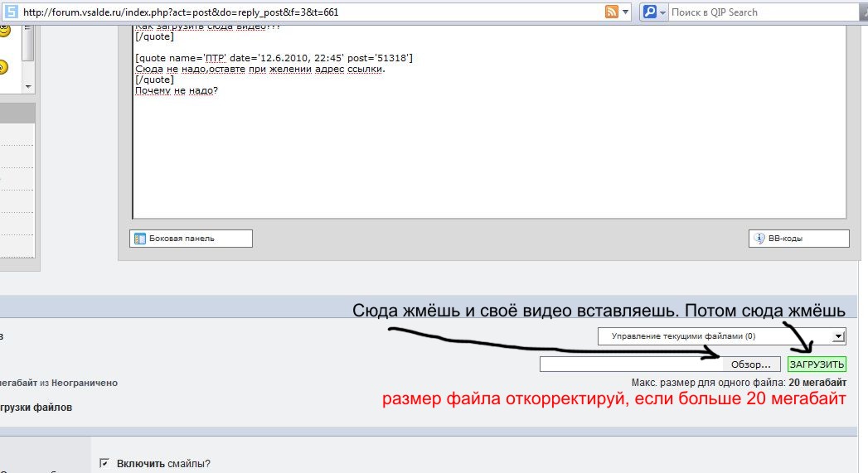Click the QIP Search magnifier icon
This screenshot has height=473, width=868.
649,12
